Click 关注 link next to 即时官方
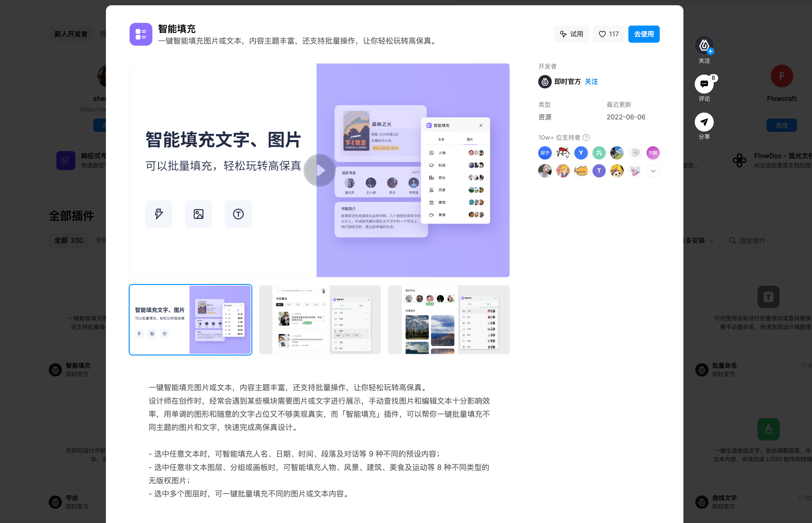This screenshot has width=812, height=523. (x=591, y=81)
